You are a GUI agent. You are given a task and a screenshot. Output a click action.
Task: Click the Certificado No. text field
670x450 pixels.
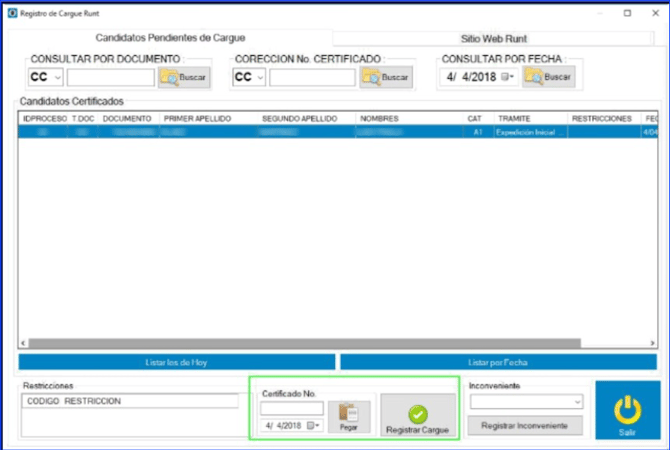pyautogui.click(x=291, y=408)
